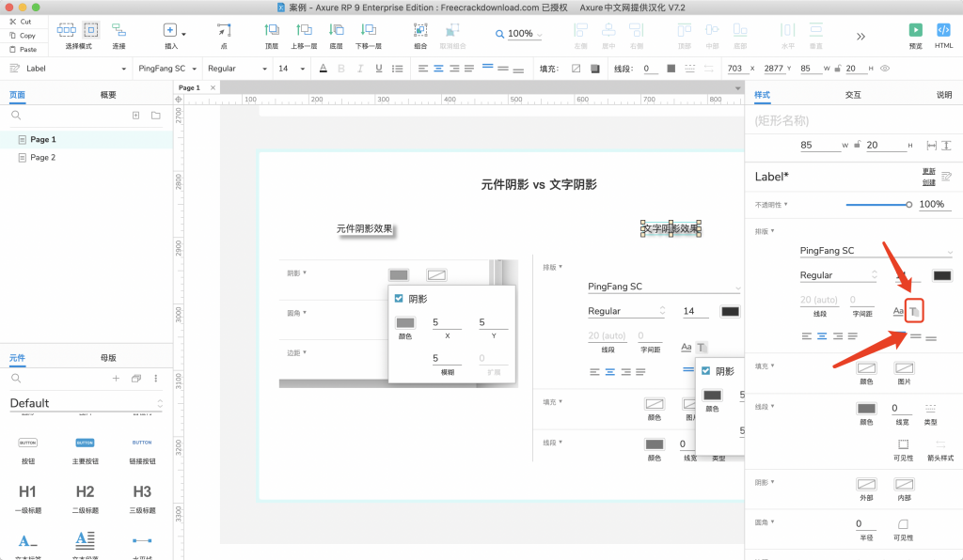The height and width of the screenshot is (560, 963).
Task: Click the Point (点) tool
Action: point(224,32)
